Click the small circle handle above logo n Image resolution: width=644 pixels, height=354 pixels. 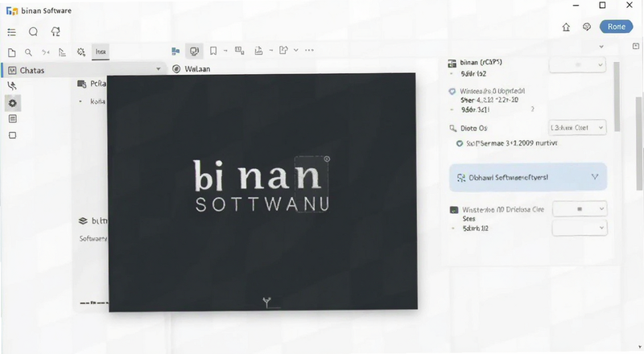327,159
